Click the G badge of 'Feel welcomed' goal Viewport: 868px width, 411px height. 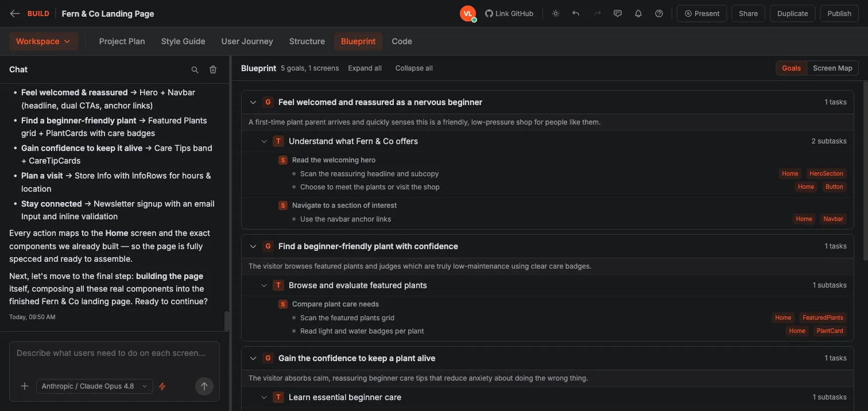coord(268,102)
